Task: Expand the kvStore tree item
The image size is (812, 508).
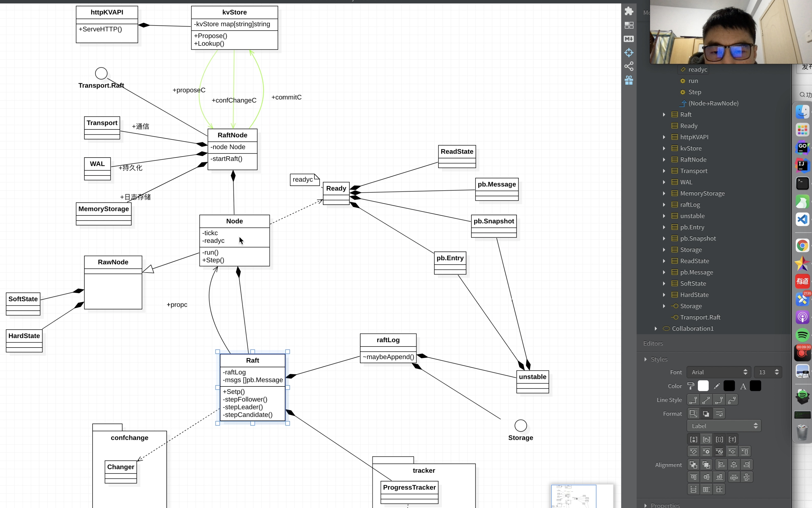Action: [664, 148]
